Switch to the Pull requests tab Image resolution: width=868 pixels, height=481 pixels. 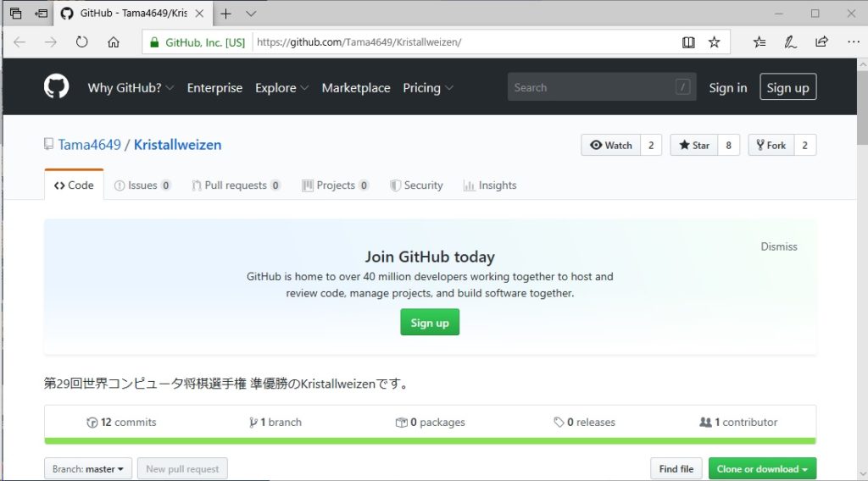(236, 185)
